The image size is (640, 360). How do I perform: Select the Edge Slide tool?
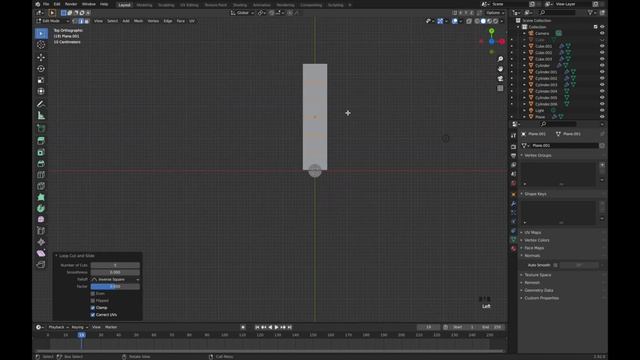[41, 231]
